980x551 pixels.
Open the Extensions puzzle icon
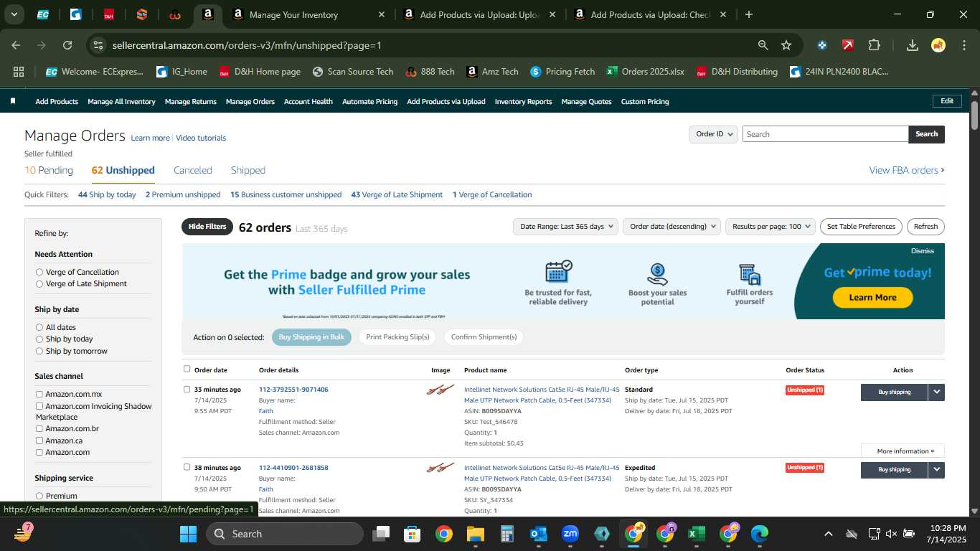click(x=874, y=45)
